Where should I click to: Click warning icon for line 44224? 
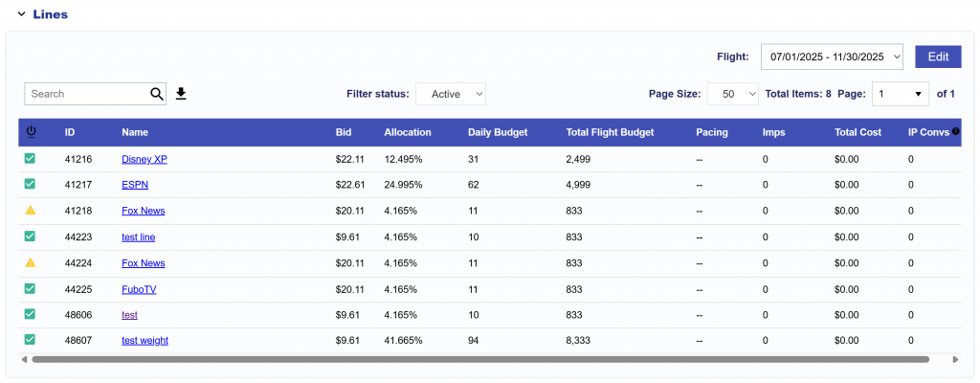click(x=31, y=262)
